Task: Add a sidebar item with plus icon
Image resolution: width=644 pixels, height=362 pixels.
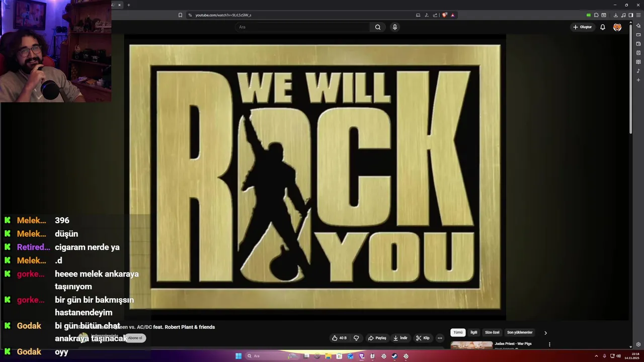Action: click(x=638, y=80)
